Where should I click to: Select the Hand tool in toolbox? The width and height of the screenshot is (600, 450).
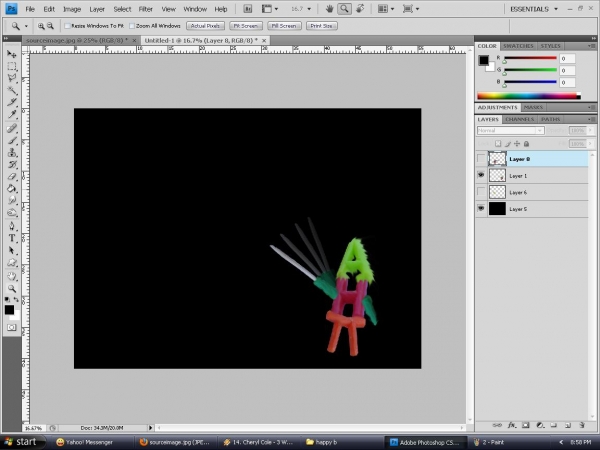pyautogui.click(x=12, y=276)
